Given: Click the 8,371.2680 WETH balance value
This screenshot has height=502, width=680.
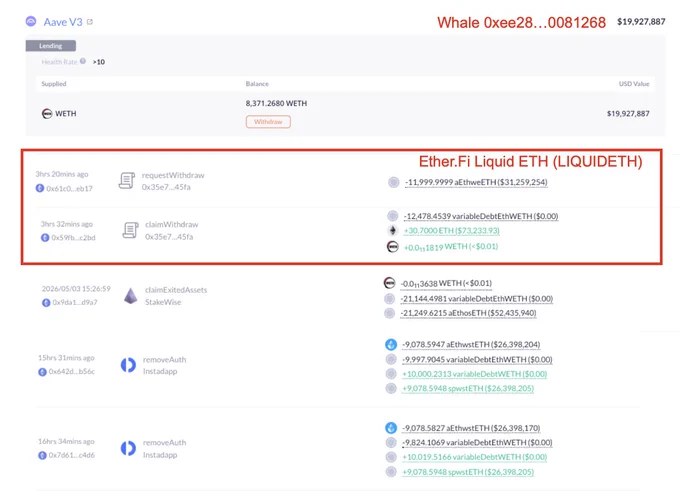Looking at the screenshot, I should click(276, 103).
